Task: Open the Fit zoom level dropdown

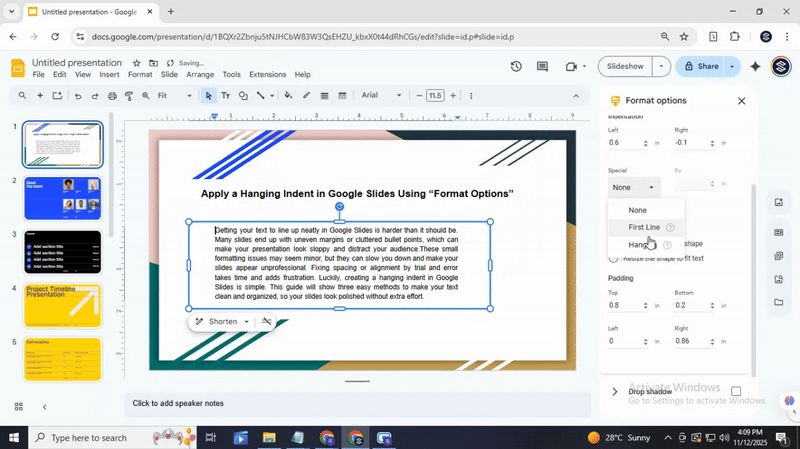Action: click(176, 96)
